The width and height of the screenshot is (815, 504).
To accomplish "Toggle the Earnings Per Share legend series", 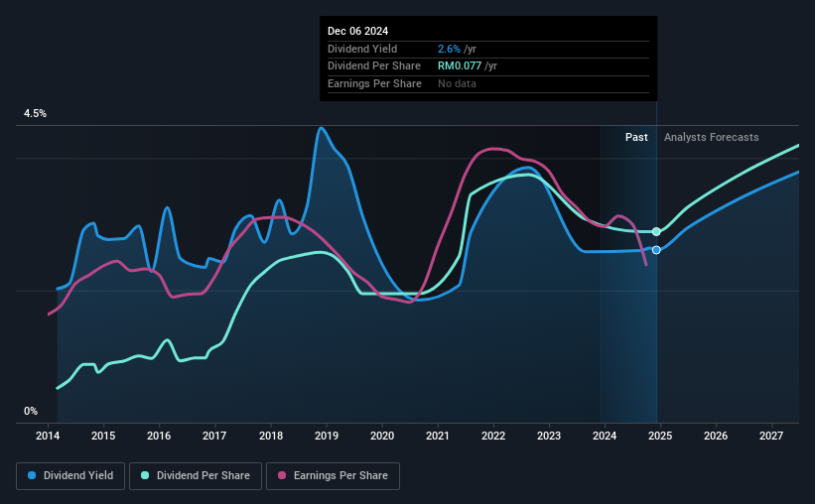I will coord(333,476).
